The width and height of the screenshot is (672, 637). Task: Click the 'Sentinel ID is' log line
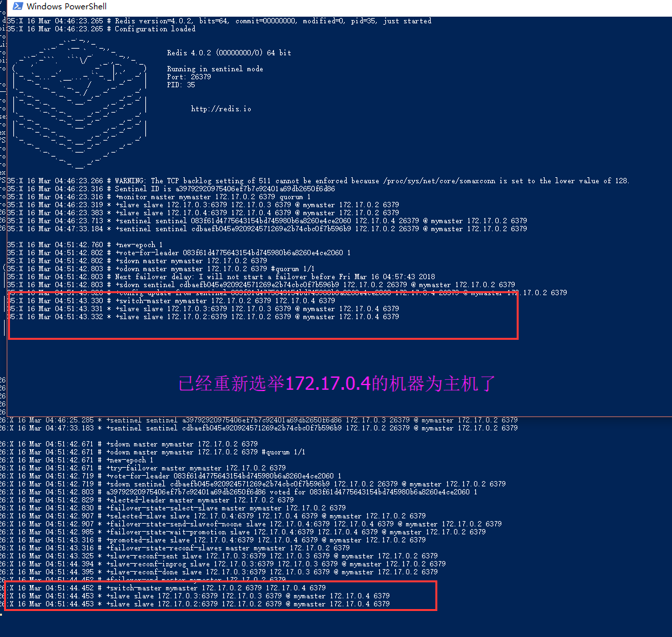(x=171, y=189)
